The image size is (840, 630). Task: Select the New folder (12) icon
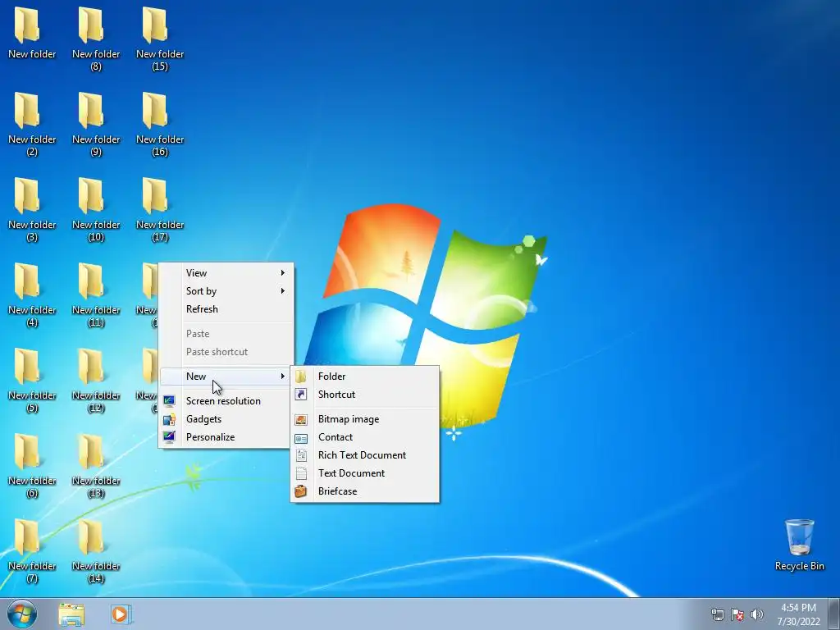pyautogui.click(x=96, y=379)
